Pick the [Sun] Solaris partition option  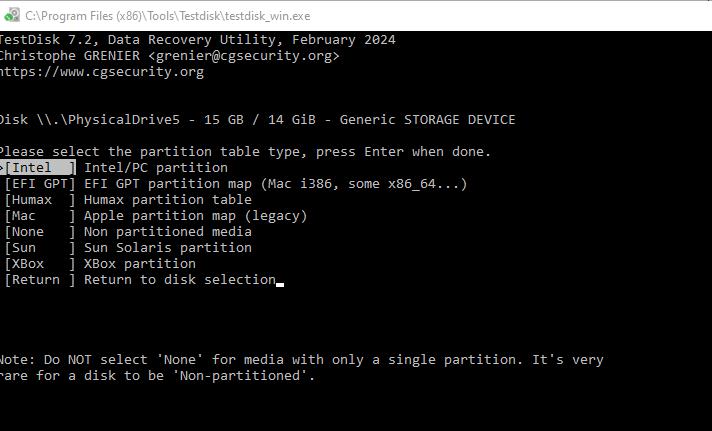[40, 248]
